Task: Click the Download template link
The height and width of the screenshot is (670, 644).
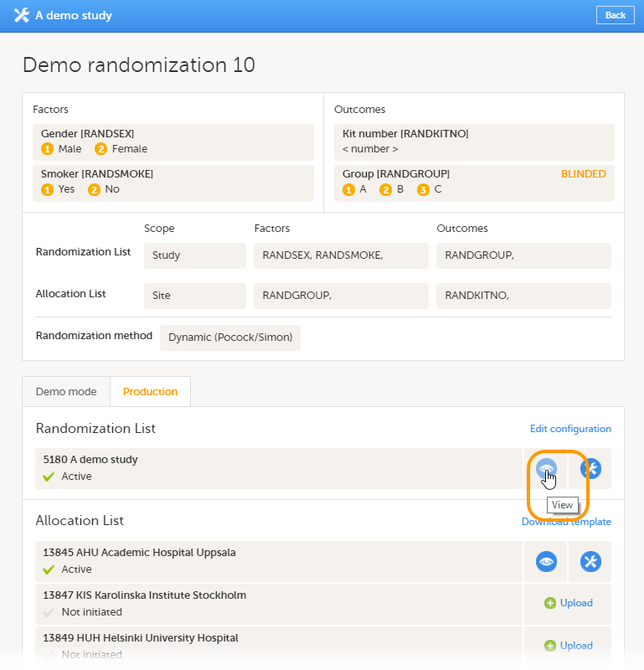Action: [x=566, y=522]
